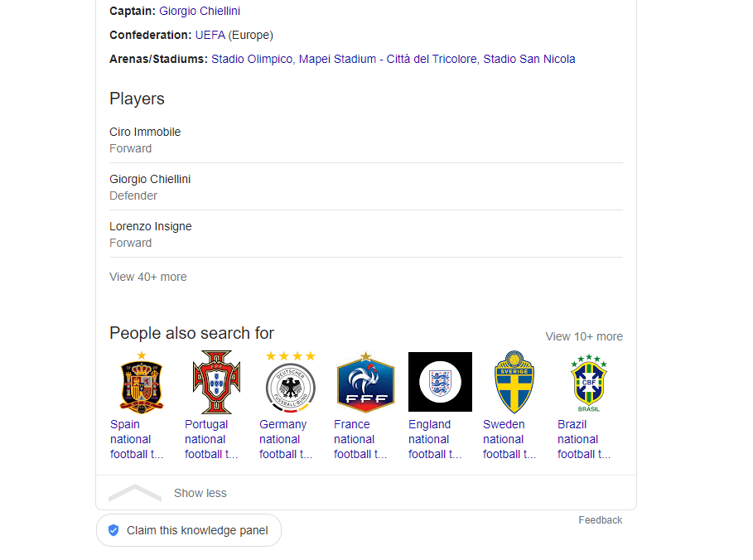Open View 10+ more related teams
Image resolution: width=753 pixels, height=560 pixels.
[x=583, y=336]
